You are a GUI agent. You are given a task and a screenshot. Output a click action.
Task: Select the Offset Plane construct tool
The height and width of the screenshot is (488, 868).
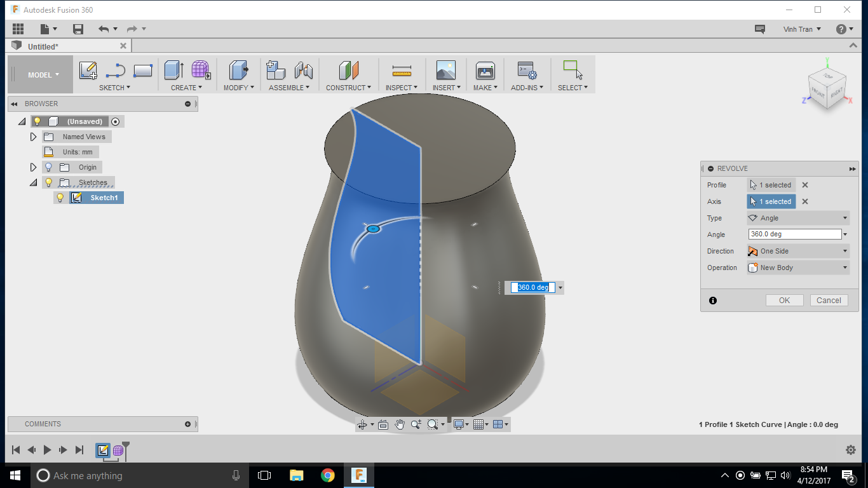[348, 70]
